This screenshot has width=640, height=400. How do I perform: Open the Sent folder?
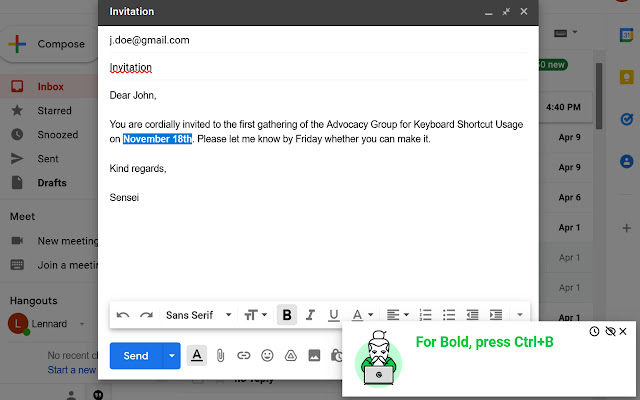coord(48,159)
